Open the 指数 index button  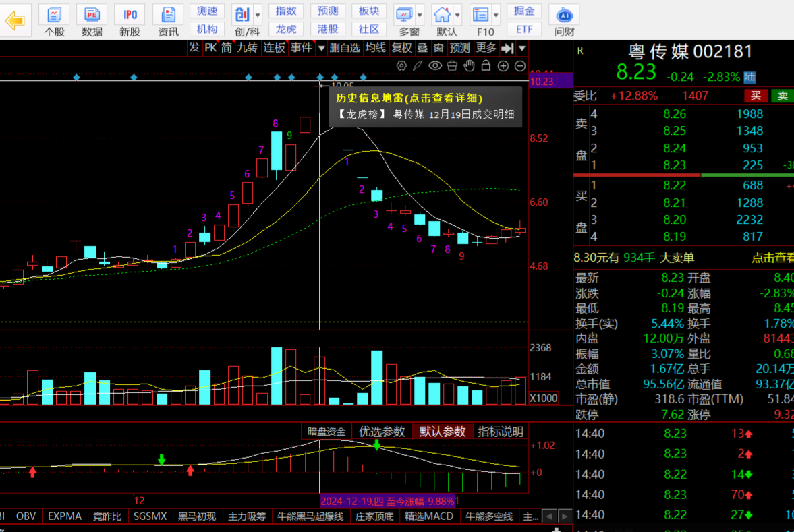coord(286,11)
